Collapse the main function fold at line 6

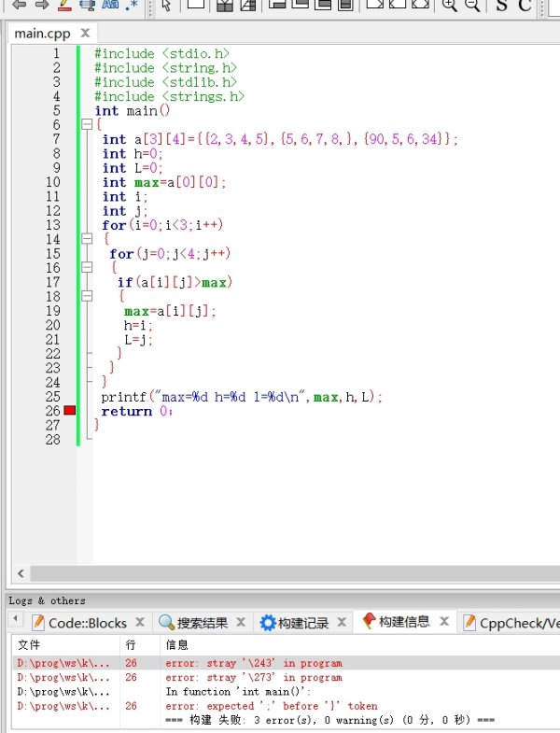coord(87,124)
